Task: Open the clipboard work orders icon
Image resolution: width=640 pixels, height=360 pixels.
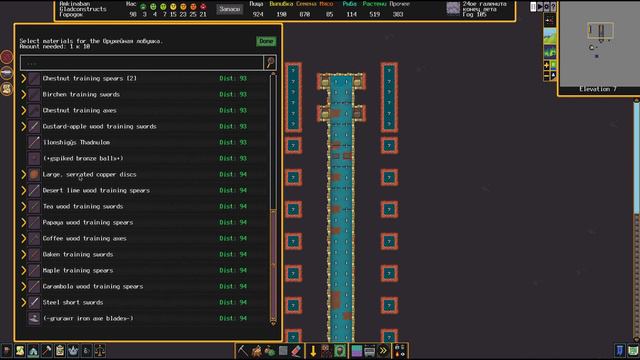Action: [60, 351]
